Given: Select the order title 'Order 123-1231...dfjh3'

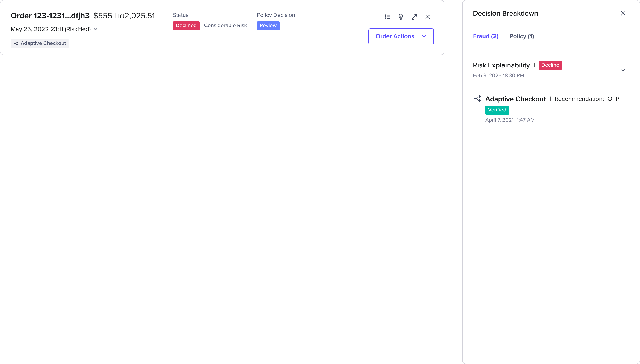Looking at the screenshot, I should tap(50, 16).
